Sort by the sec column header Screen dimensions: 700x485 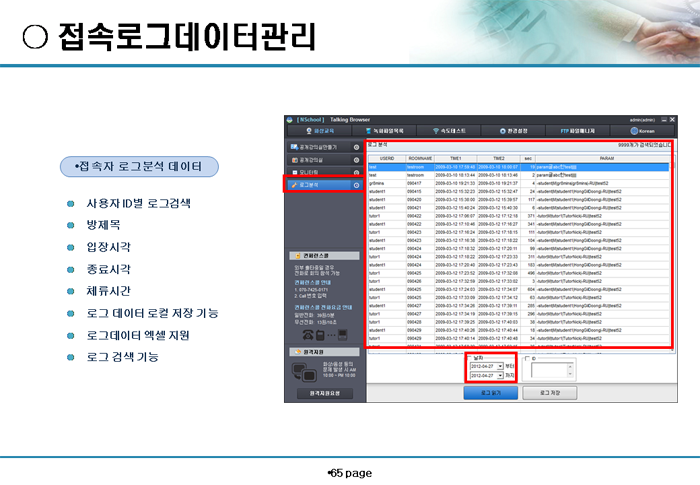pyautogui.click(x=528, y=159)
